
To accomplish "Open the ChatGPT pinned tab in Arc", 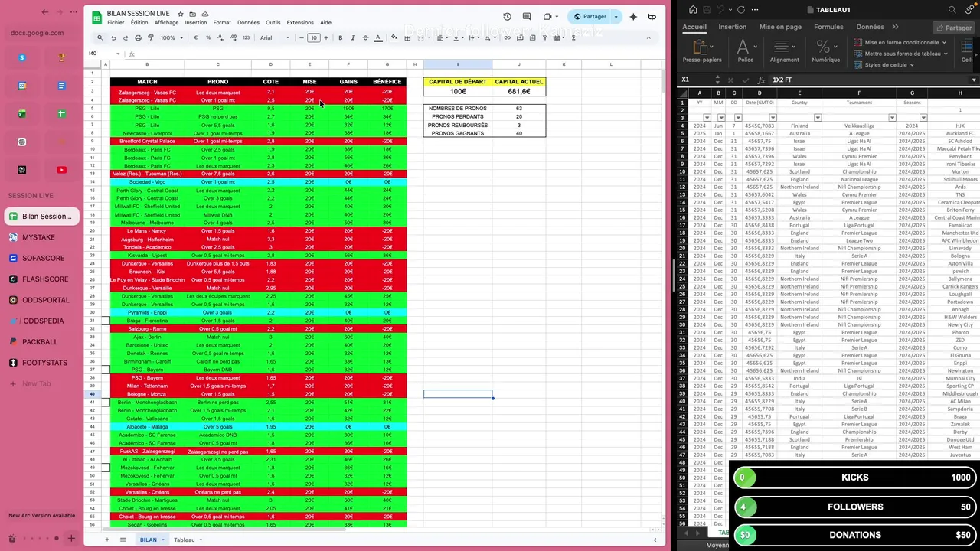I will click(22, 142).
